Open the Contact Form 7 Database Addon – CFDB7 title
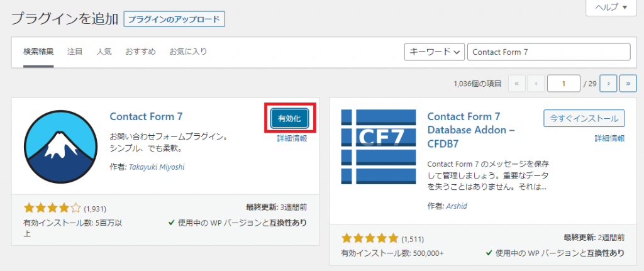Viewport: 644px width, 271px height. tap(472, 130)
